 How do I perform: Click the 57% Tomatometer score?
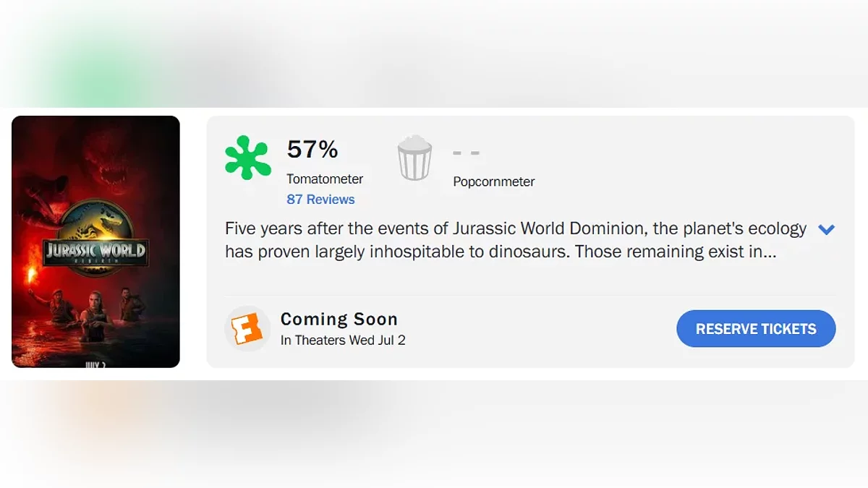tap(312, 149)
